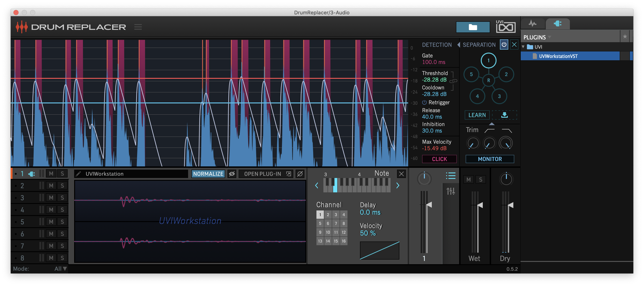Viewport: 644px width, 286px height.
Task: Click the NORMALIZE button
Action: coord(208,174)
